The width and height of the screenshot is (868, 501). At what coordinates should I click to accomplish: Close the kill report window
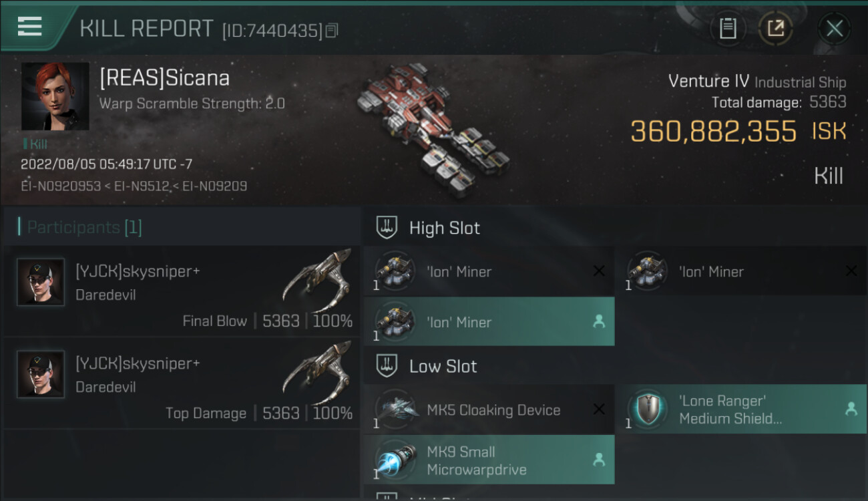click(834, 29)
